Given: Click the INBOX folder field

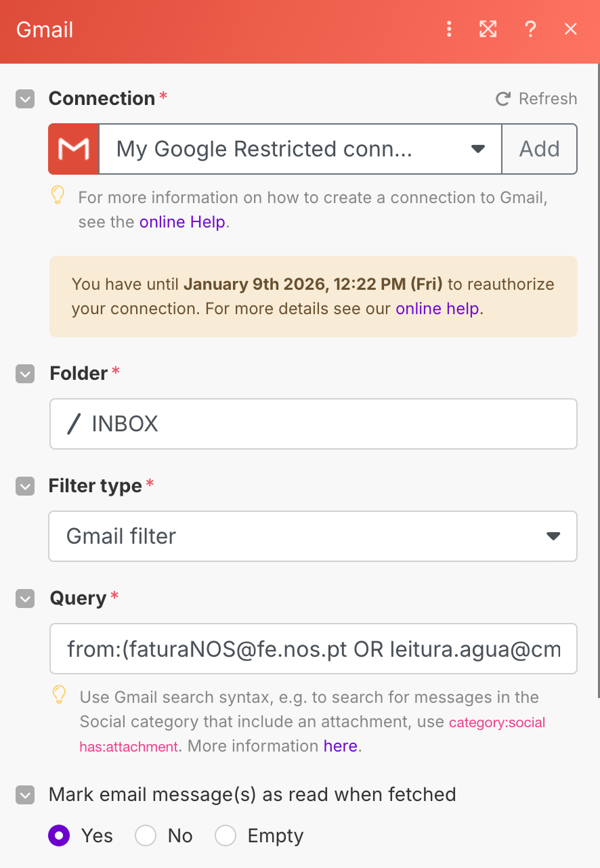Looking at the screenshot, I should [x=313, y=424].
